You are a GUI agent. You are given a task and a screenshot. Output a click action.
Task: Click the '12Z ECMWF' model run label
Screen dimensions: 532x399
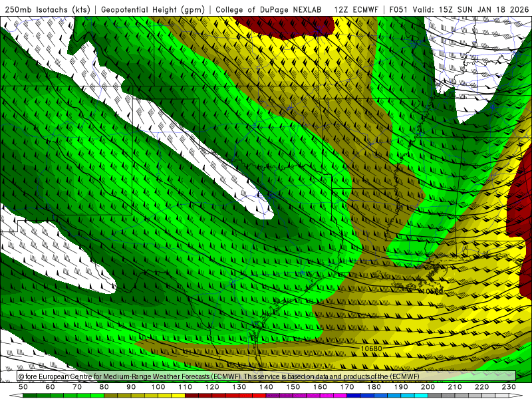coord(356,9)
